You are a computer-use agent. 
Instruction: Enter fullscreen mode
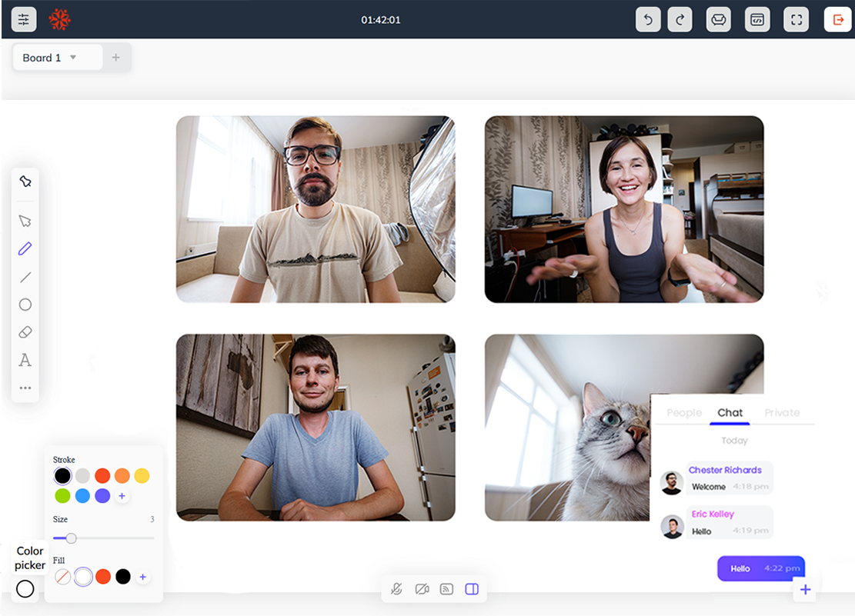[x=796, y=19]
